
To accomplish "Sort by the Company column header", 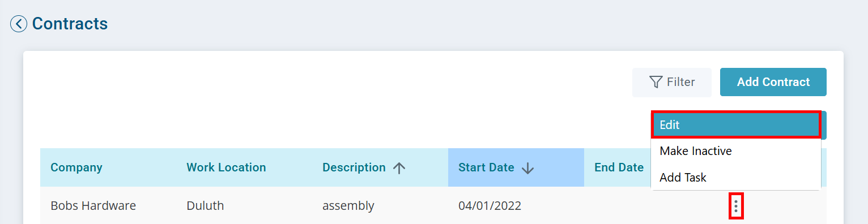I will (76, 167).
